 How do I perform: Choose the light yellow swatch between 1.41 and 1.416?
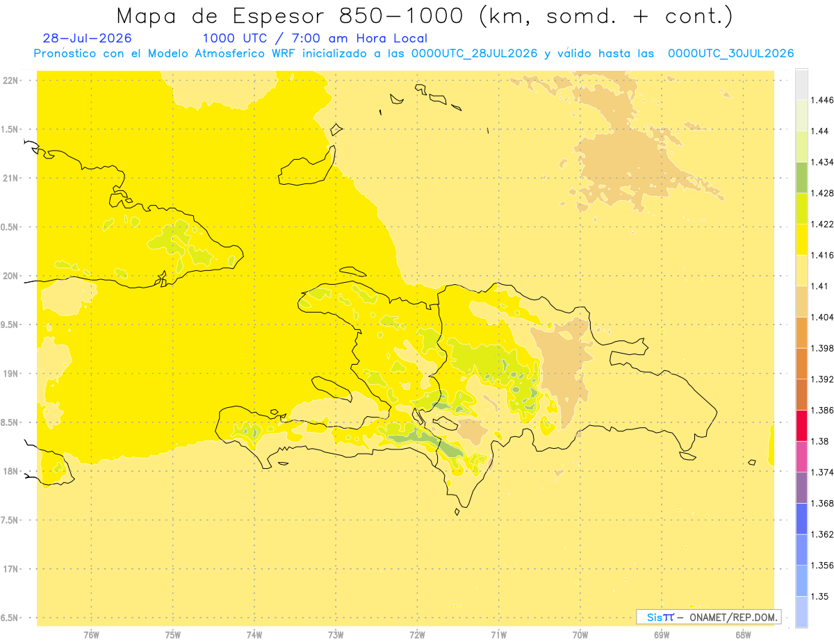801,270
